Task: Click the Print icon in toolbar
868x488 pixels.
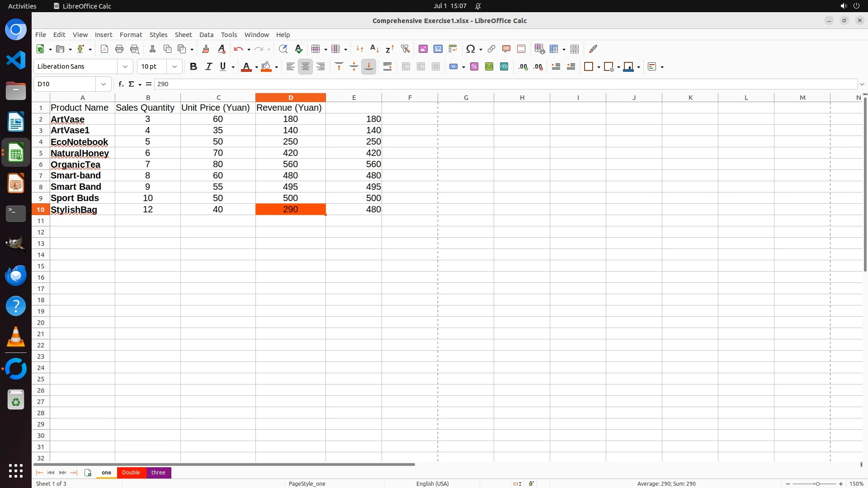Action: (x=119, y=49)
